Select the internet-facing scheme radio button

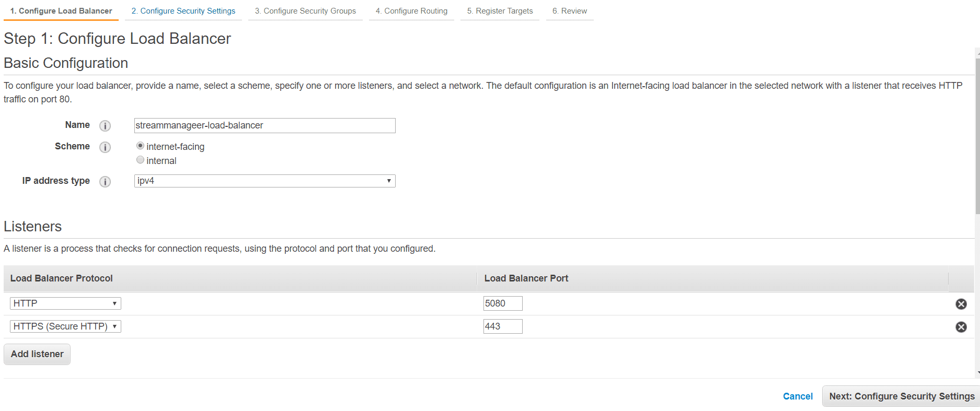140,146
